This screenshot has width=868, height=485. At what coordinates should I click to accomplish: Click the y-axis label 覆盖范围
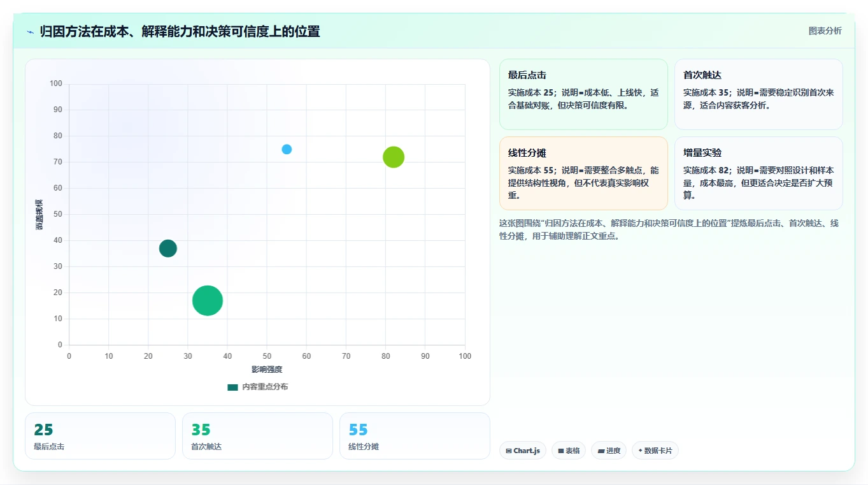(39, 215)
